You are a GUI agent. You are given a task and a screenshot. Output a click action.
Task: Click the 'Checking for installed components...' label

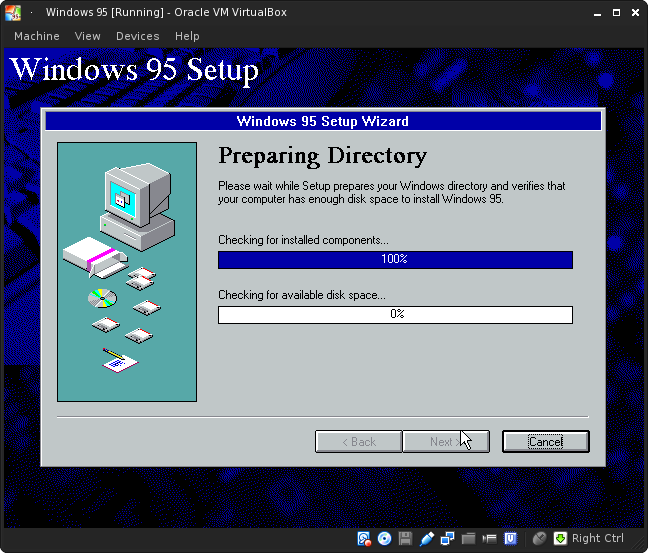tap(303, 240)
